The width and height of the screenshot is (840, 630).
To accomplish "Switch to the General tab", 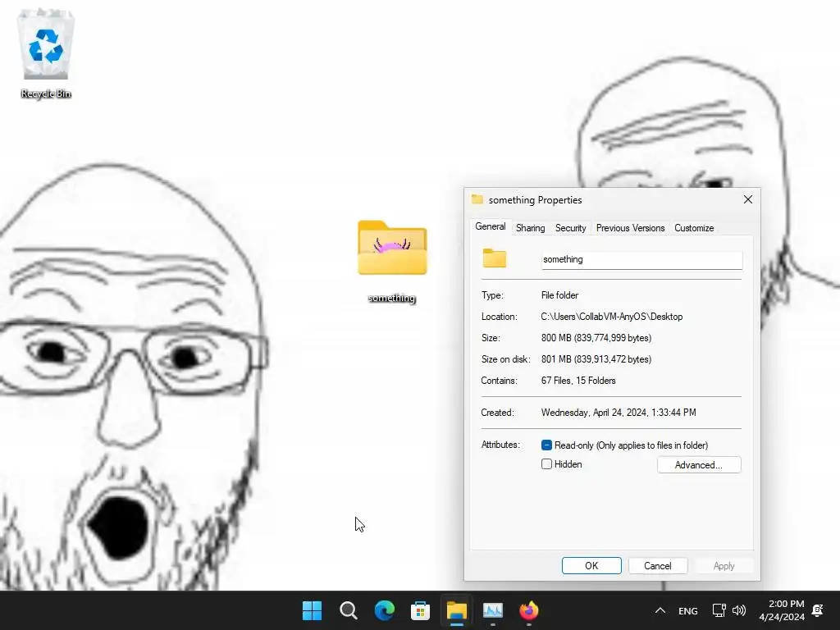I will (x=491, y=226).
